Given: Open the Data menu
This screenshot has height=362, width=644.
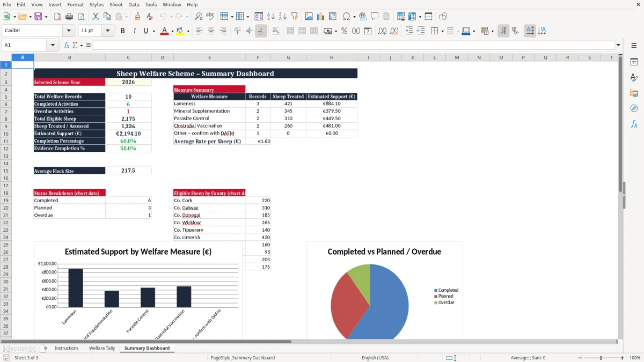Looking at the screenshot, I should pyautogui.click(x=134, y=4).
